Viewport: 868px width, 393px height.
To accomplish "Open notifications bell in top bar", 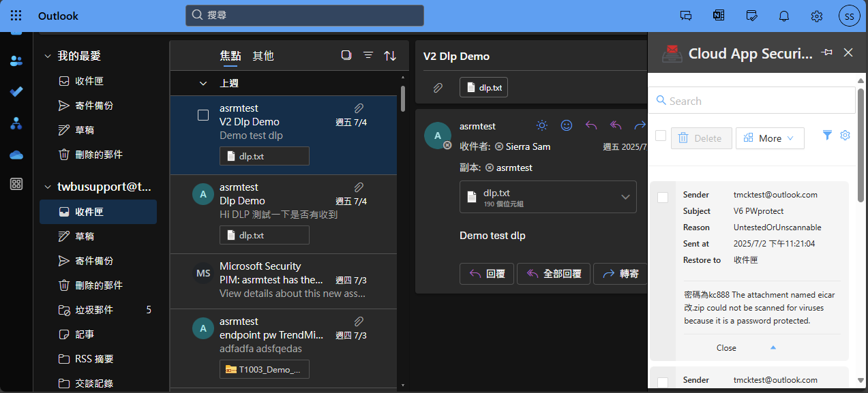I will click(x=784, y=16).
